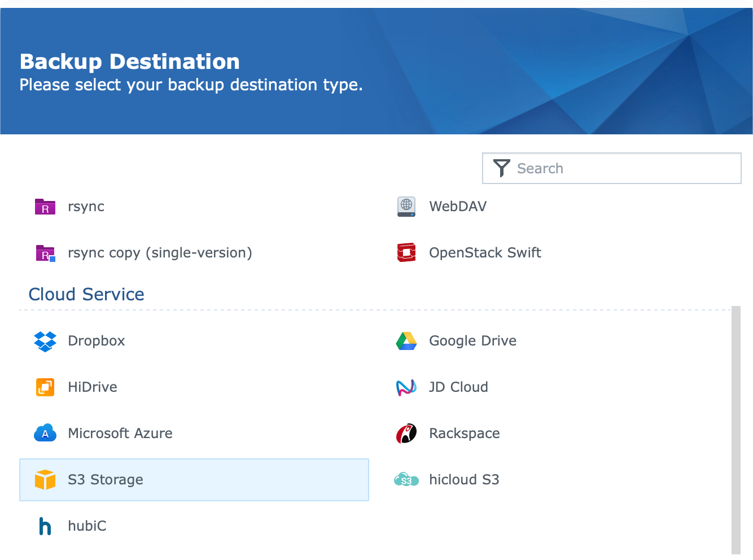The height and width of the screenshot is (560, 753).
Task: Click the hicloud S3 cloud icon
Action: (x=406, y=480)
